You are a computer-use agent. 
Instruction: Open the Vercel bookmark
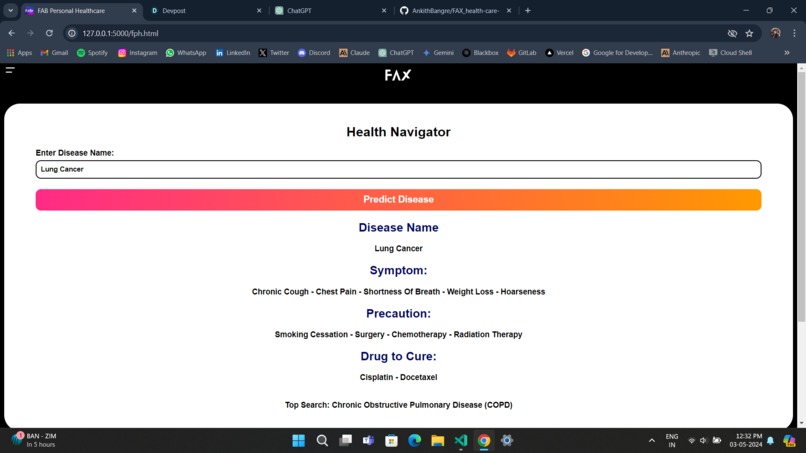559,52
